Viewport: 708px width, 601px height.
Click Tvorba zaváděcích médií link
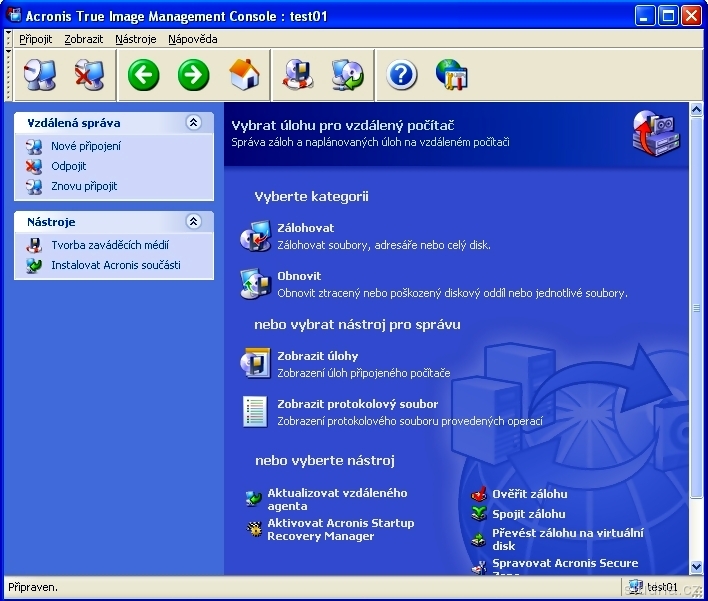click(x=110, y=245)
